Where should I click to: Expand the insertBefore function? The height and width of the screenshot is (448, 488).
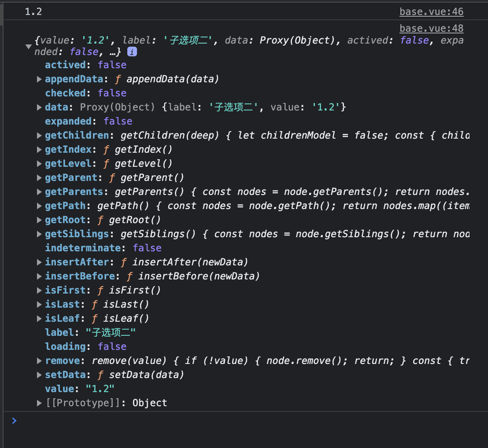38,276
